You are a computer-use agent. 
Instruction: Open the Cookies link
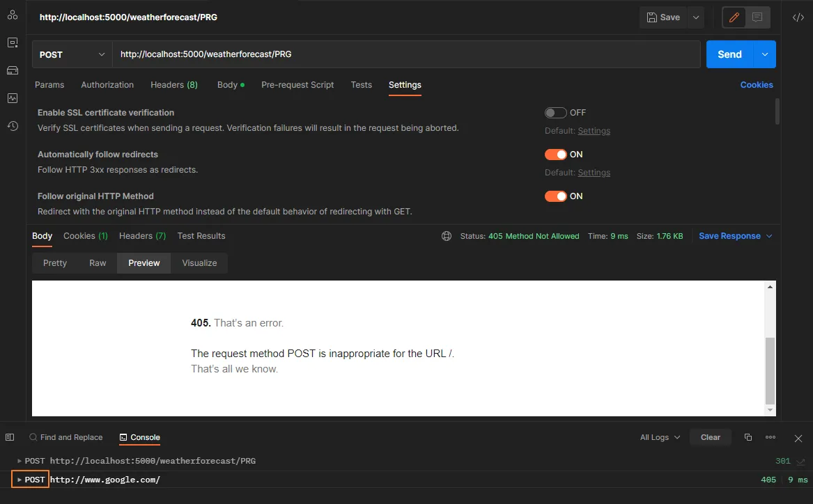point(757,85)
